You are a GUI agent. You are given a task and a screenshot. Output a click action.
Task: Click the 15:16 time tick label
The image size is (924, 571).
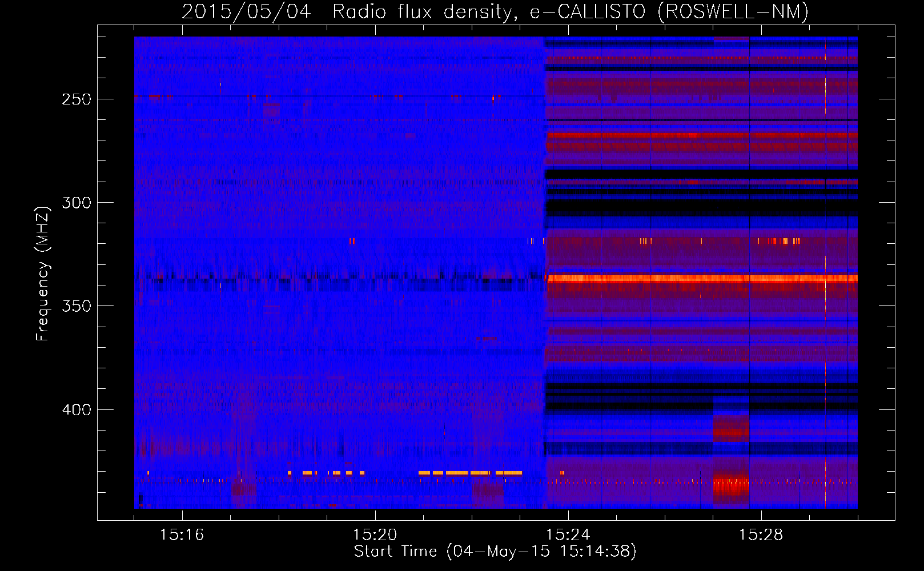coord(182,534)
